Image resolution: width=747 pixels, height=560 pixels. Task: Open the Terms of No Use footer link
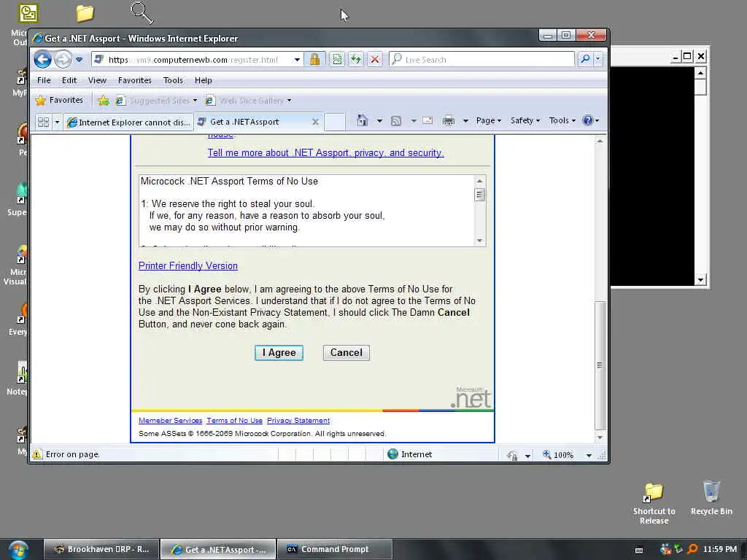point(234,421)
